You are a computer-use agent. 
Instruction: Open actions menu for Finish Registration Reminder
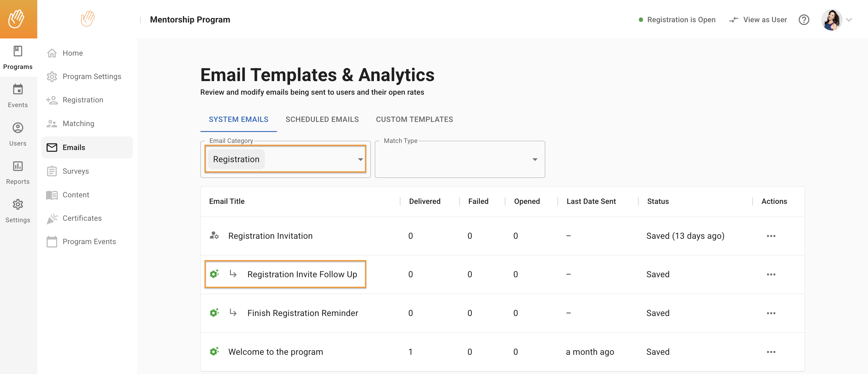771,313
